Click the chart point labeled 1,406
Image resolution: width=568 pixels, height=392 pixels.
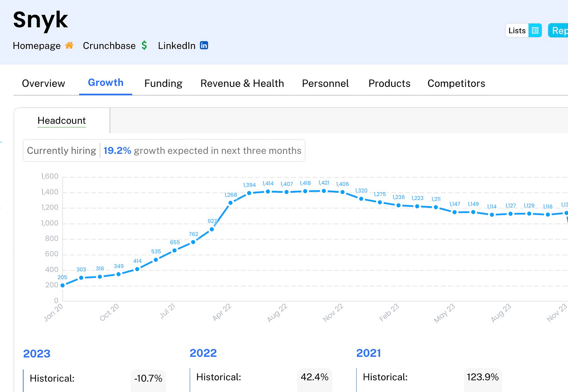pyautogui.click(x=343, y=192)
